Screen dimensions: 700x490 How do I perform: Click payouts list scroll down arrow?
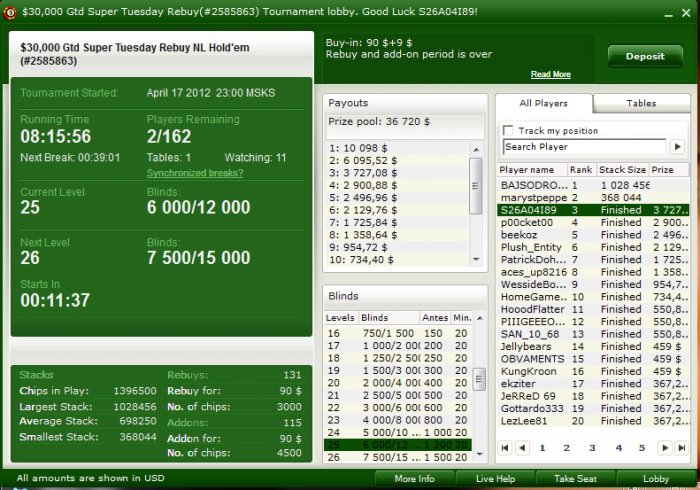476,259
